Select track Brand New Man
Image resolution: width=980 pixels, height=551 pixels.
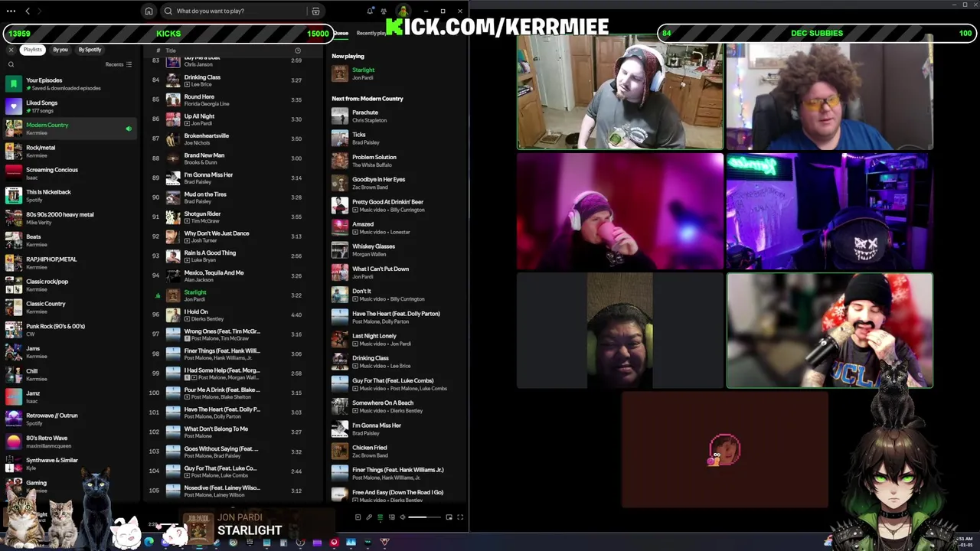(234, 158)
